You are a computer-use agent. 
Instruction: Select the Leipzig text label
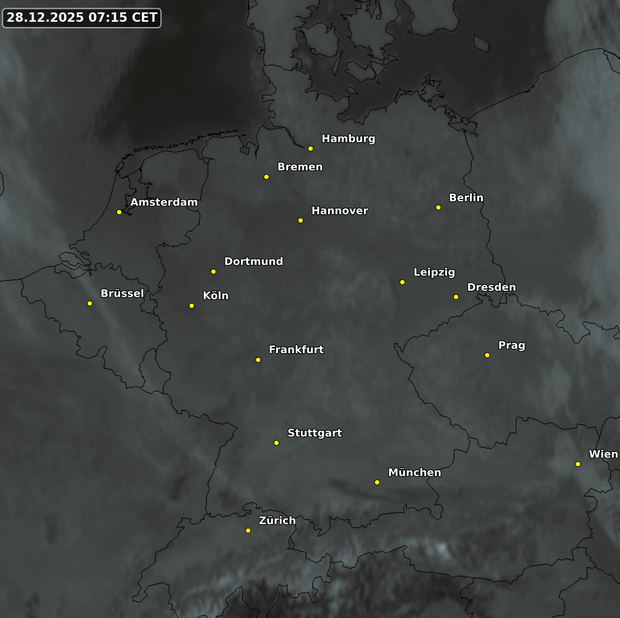(434, 273)
